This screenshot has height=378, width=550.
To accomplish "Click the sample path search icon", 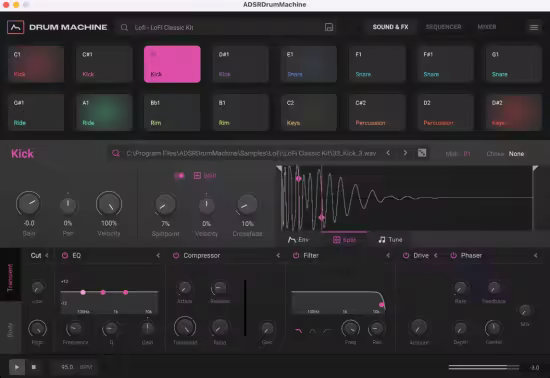I will pos(116,153).
